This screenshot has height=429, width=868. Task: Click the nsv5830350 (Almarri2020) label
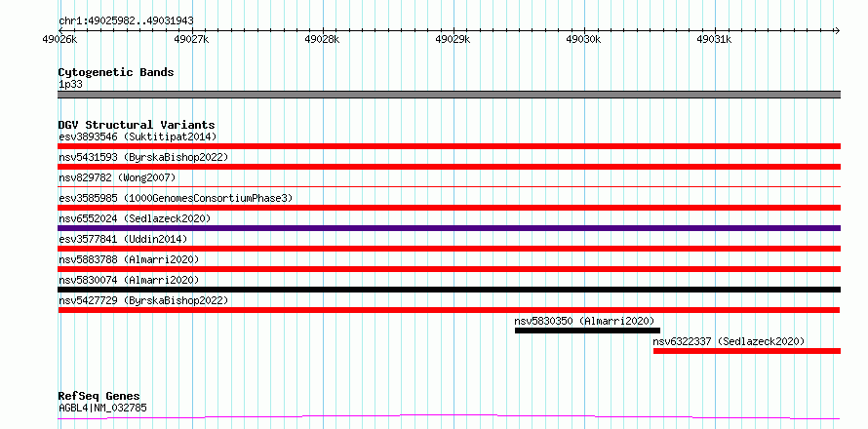click(x=584, y=321)
